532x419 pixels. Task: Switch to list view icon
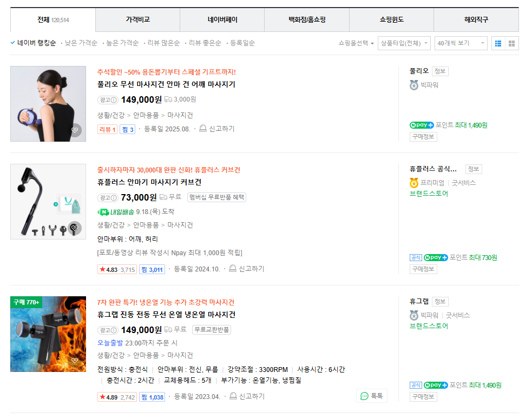(498, 43)
